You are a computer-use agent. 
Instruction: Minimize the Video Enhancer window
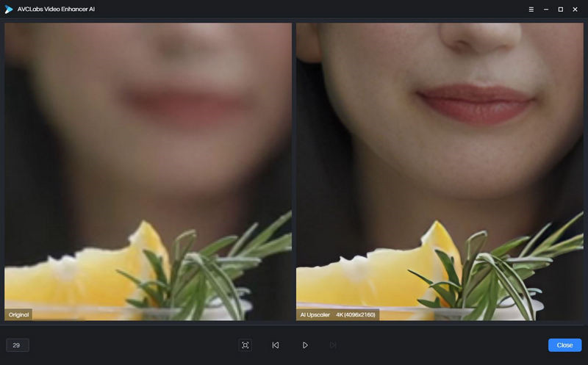546,9
